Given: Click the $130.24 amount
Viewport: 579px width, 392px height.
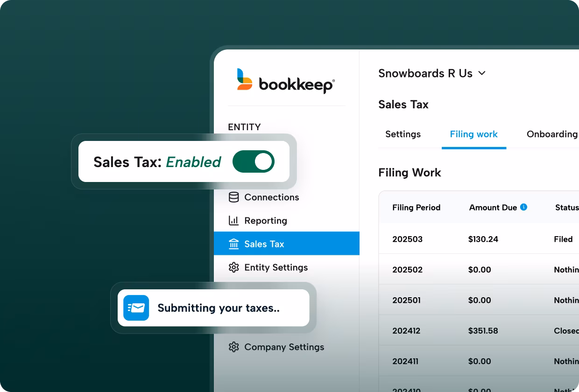Looking at the screenshot, I should [483, 239].
